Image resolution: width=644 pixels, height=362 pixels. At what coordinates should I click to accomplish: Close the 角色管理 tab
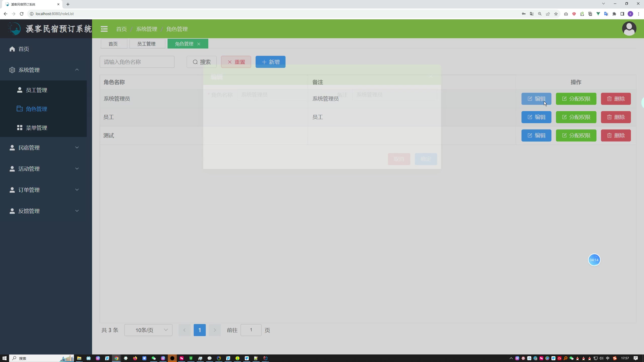[x=199, y=44]
